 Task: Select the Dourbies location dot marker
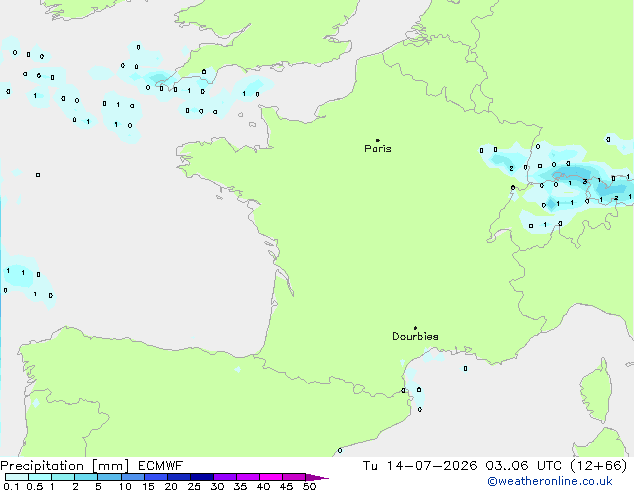pyautogui.click(x=415, y=328)
